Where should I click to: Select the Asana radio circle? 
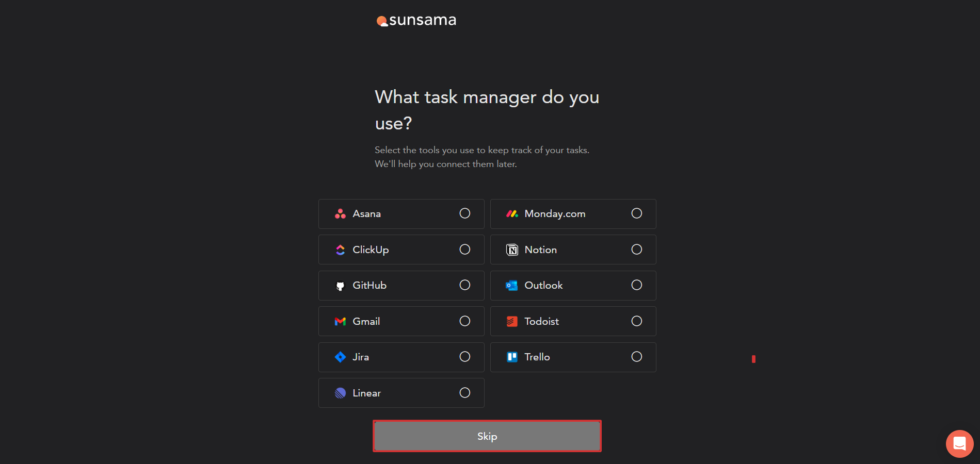tap(465, 213)
